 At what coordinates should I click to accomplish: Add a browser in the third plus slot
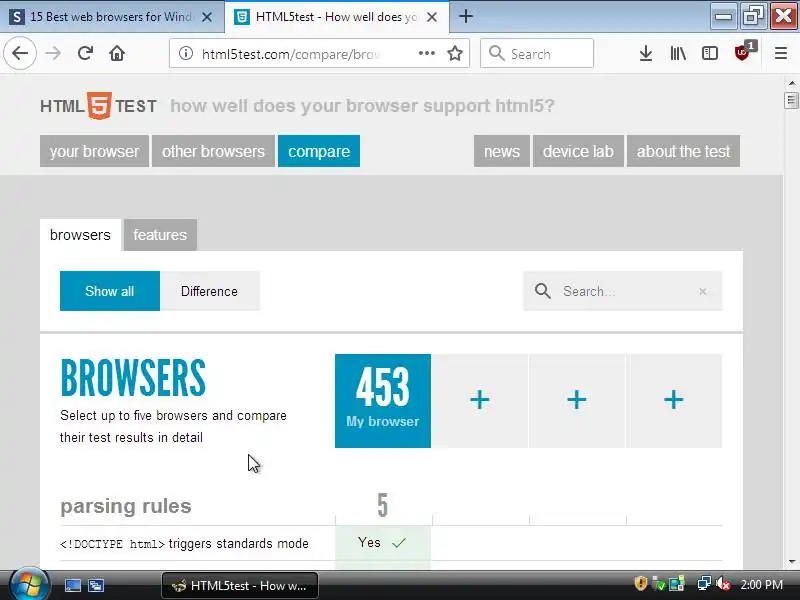(673, 401)
